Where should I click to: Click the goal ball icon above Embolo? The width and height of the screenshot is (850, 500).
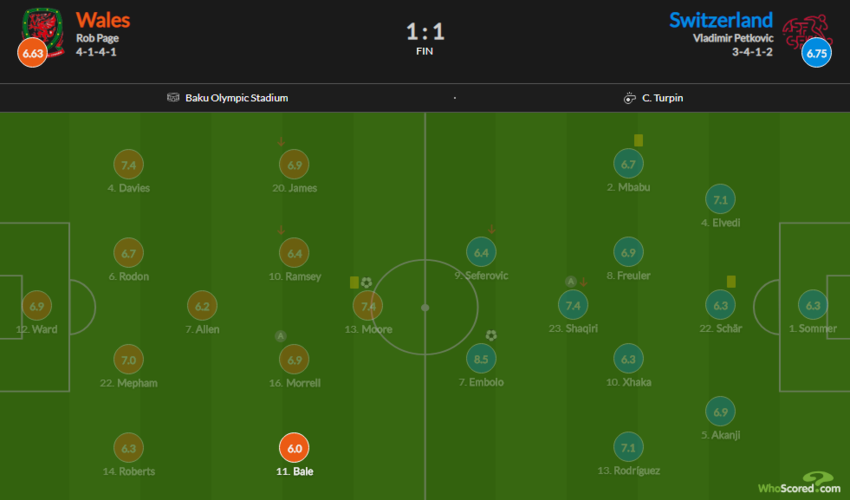(x=491, y=335)
